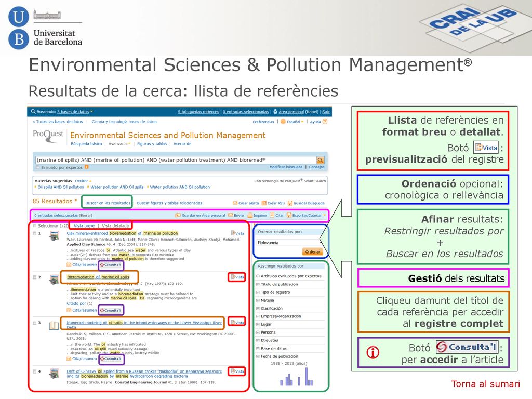Expand the Tipo de registro filter
The image size is (532, 399).
point(258,292)
